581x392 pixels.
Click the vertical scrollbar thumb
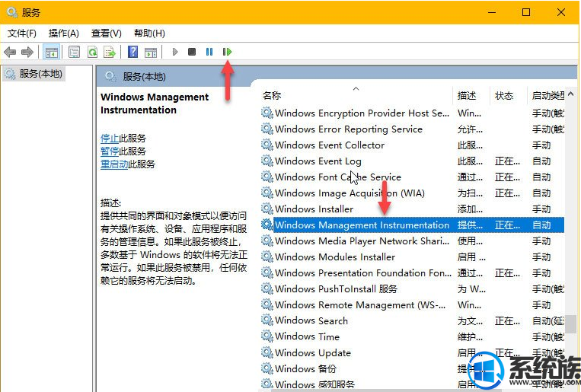pos(570,323)
